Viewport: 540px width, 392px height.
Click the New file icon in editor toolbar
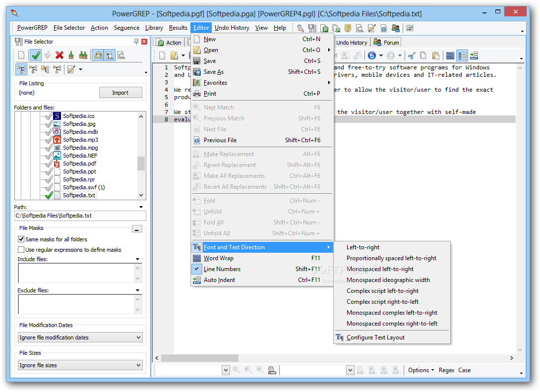162,56
